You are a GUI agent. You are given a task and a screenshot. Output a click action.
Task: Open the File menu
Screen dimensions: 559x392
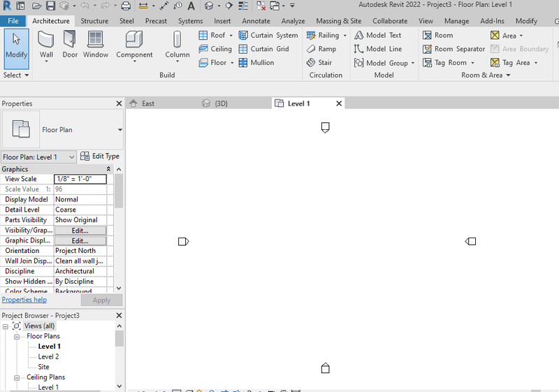point(13,21)
